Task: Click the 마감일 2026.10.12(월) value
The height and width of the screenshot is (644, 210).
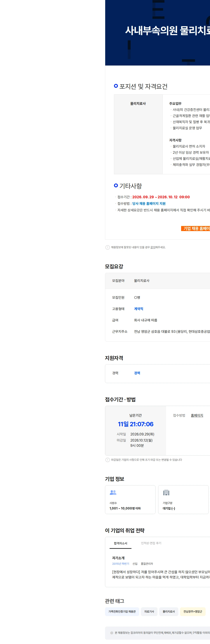Action: (x=141, y=440)
